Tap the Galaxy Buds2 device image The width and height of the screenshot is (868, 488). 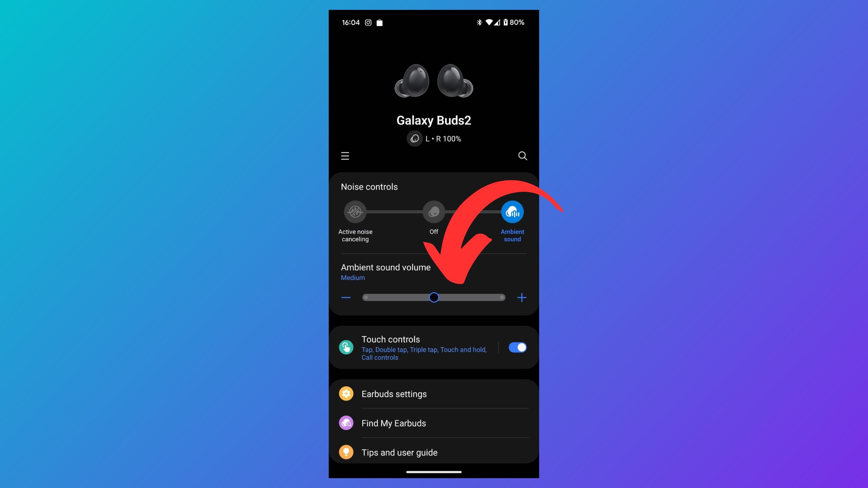pyautogui.click(x=433, y=81)
